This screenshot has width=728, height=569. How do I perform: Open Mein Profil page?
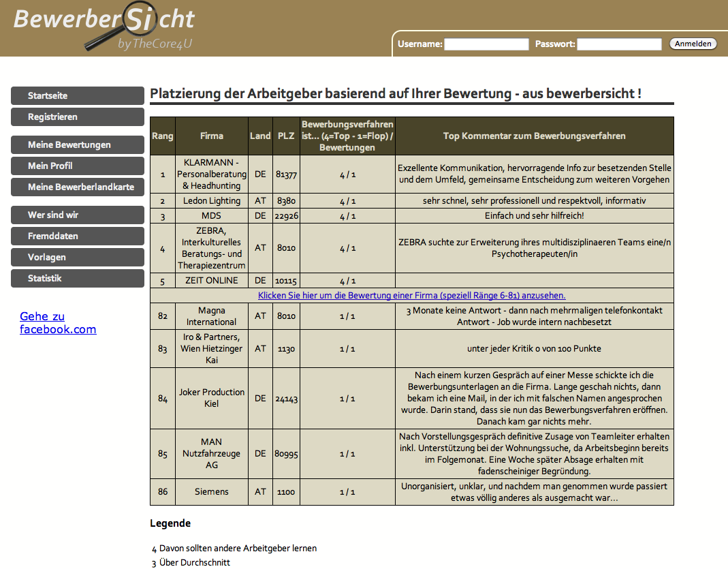pos(78,166)
